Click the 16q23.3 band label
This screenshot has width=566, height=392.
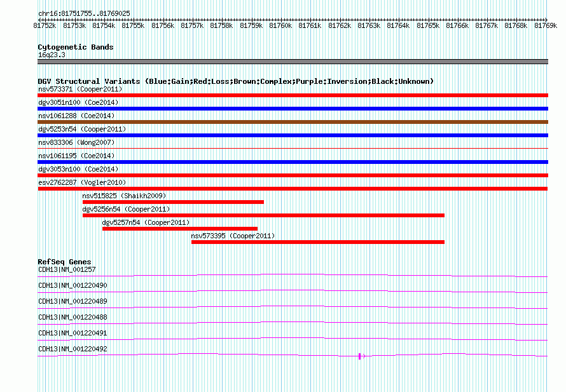(x=52, y=55)
